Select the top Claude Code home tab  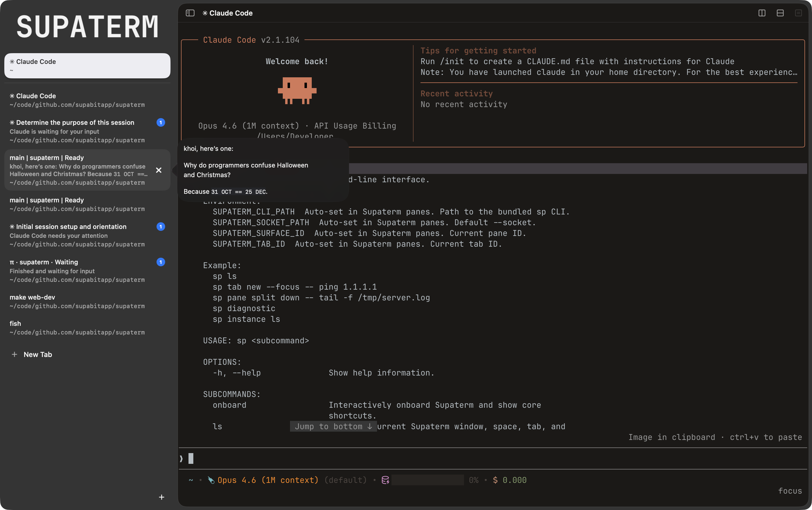[87, 66]
